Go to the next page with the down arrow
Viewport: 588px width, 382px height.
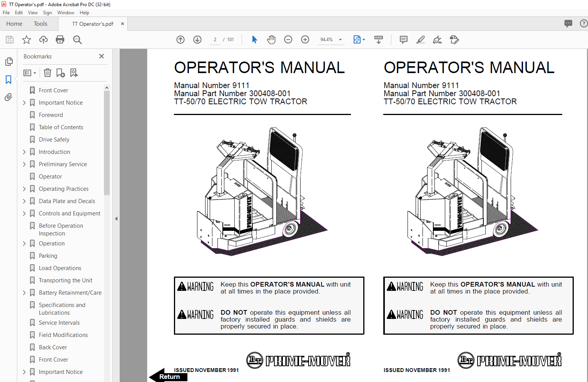pos(197,40)
